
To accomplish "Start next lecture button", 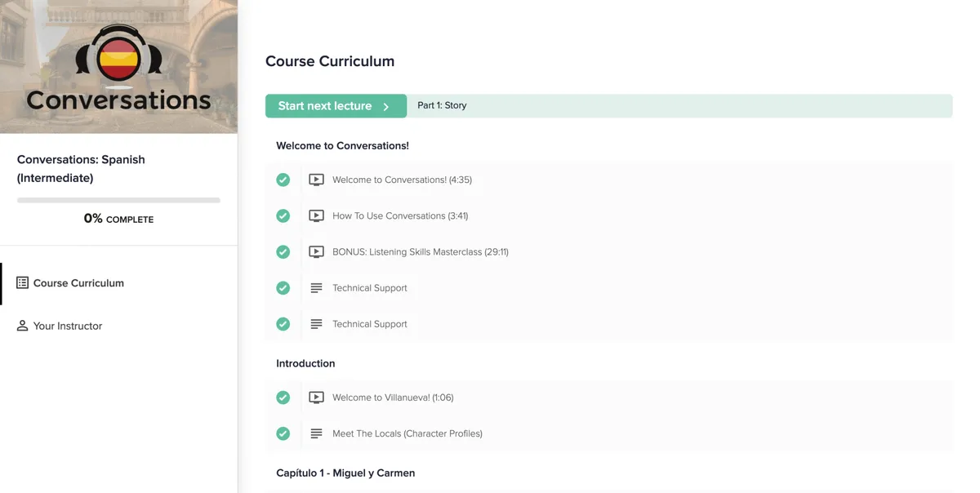I will click(336, 106).
